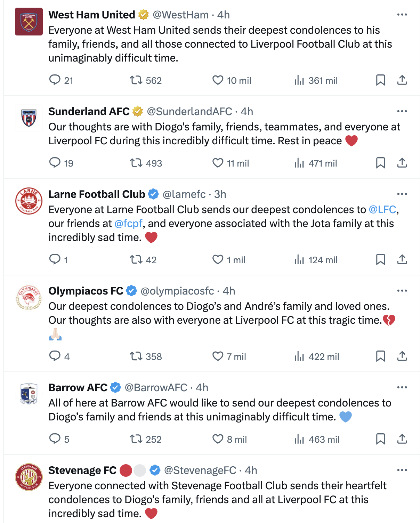View analytics of the Olympiacos FC tweet
Image resolution: width=420 pixels, height=523 pixels.
point(299,356)
